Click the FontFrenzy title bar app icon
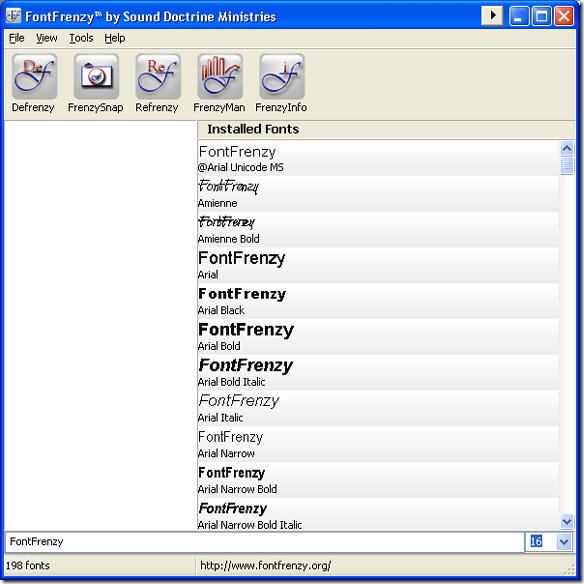 coord(13,16)
